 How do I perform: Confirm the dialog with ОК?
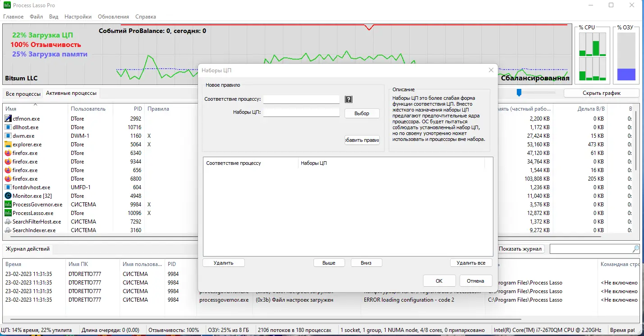[x=439, y=280]
